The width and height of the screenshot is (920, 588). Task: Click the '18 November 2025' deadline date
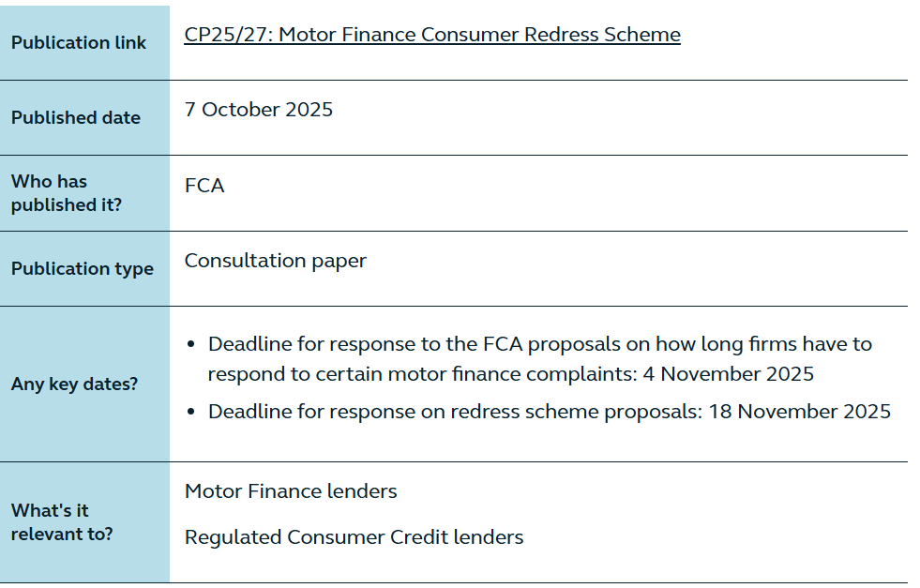797,412
